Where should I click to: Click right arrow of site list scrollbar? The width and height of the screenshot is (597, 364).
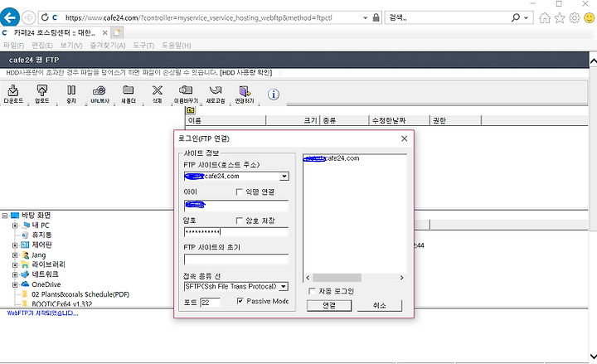point(401,278)
